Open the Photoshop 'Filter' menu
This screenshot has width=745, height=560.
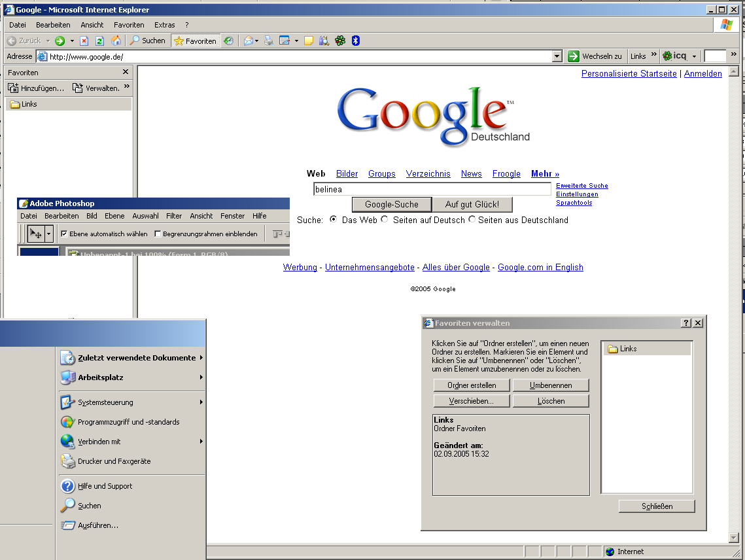[174, 216]
